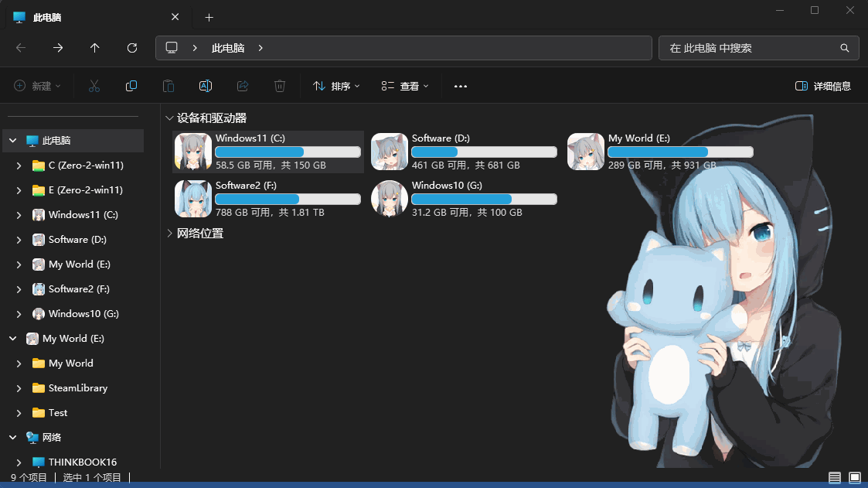Toggle the 详细信息 details pane
The height and width of the screenshot is (488, 868).
[x=823, y=86]
